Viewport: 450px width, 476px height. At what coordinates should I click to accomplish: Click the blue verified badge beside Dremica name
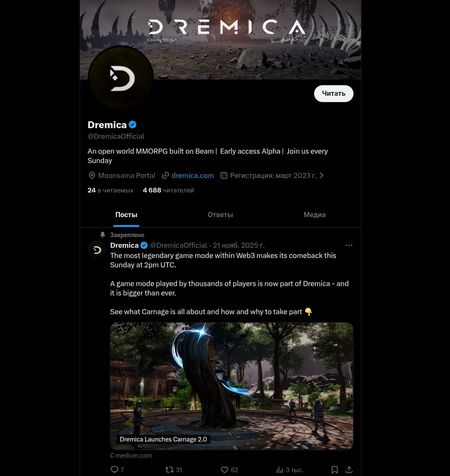(x=133, y=125)
